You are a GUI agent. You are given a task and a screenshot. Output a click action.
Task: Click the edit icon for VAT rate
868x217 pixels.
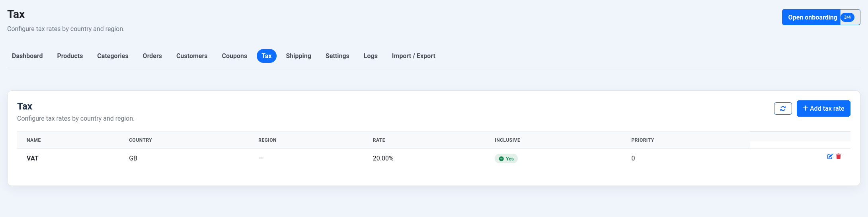[x=830, y=156]
